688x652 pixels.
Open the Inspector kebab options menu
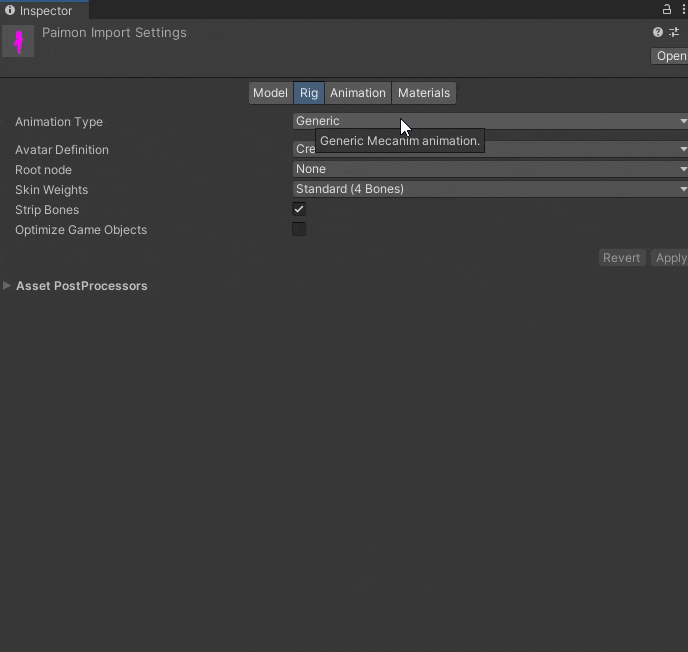[x=684, y=9]
